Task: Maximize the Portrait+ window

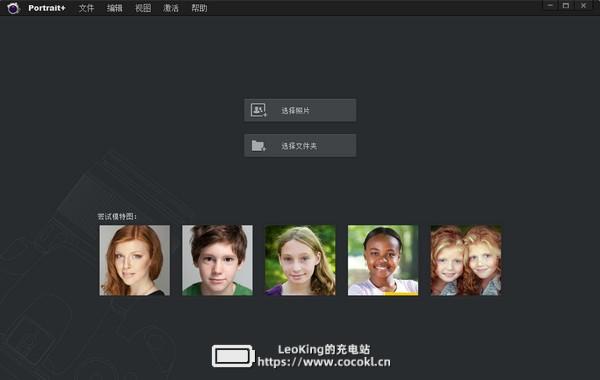Action: coord(566,5)
